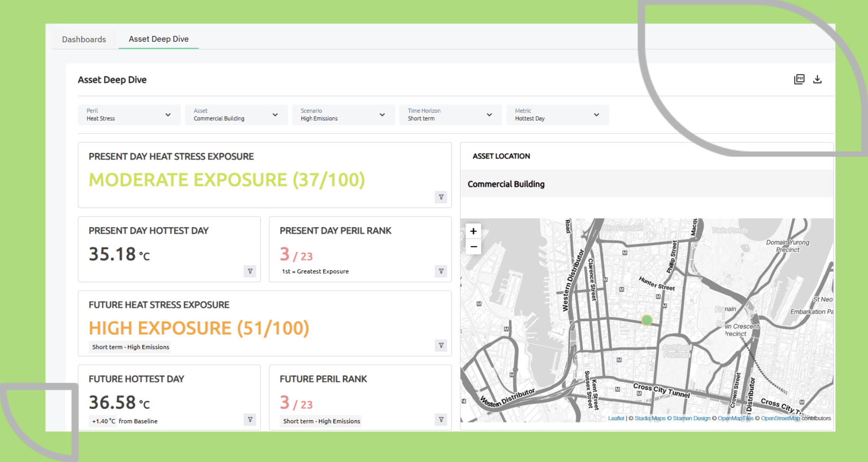Zoom in on the asset location map
The image size is (868, 462).
(473, 231)
